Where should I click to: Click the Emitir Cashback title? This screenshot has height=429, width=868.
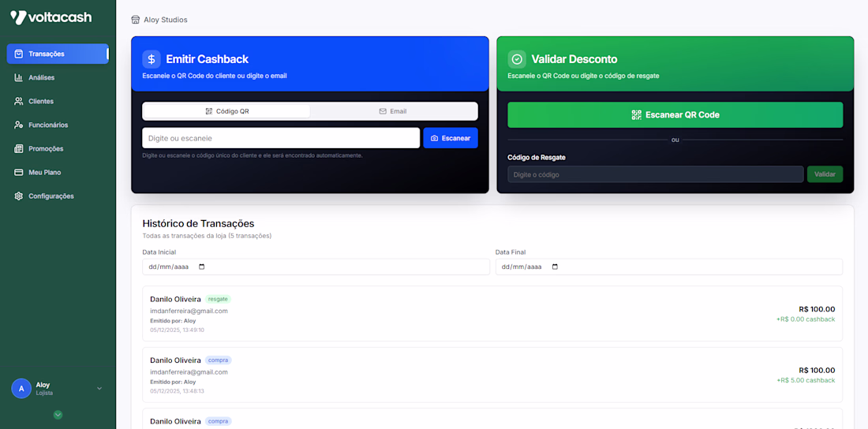pos(208,59)
